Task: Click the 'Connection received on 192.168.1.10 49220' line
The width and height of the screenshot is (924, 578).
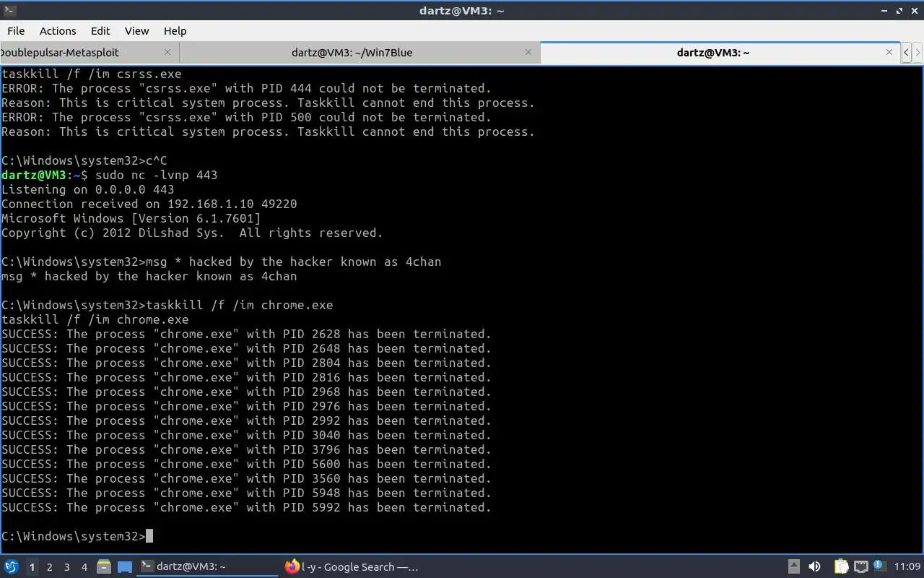Action: (149, 204)
